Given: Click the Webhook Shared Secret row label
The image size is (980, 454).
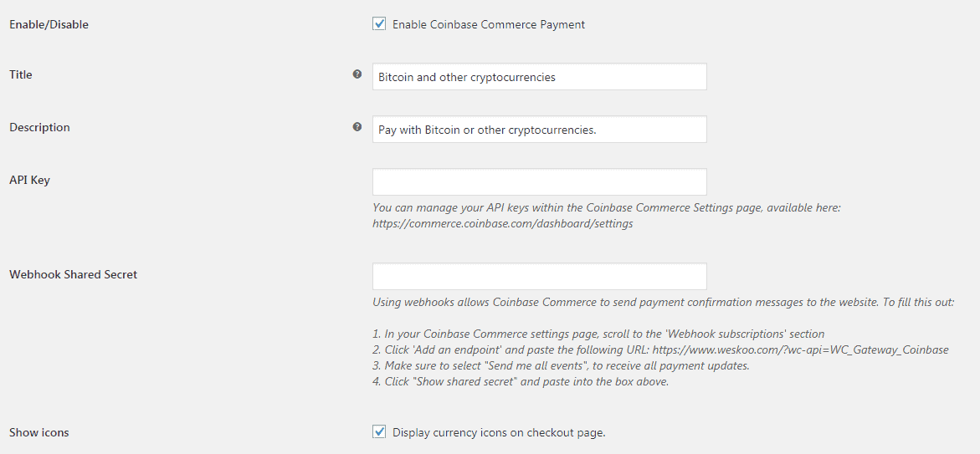Looking at the screenshot, I should click(73, 274).
